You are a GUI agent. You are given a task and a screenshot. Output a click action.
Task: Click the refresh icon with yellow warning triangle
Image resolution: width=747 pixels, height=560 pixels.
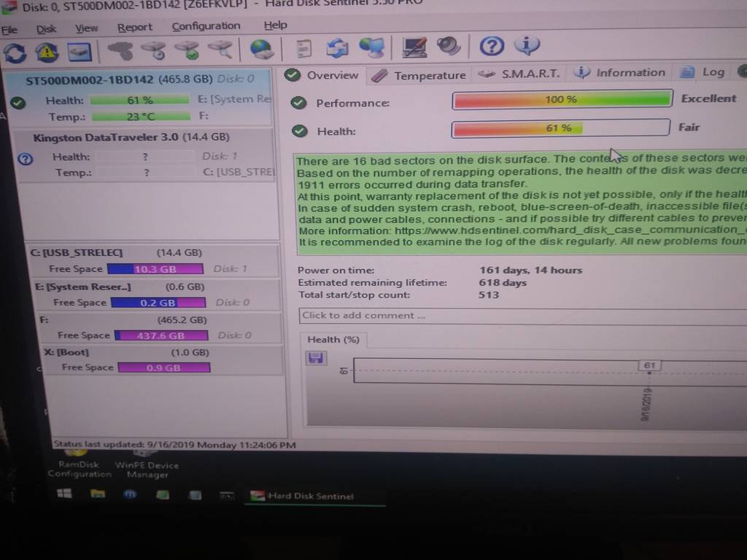47,52
